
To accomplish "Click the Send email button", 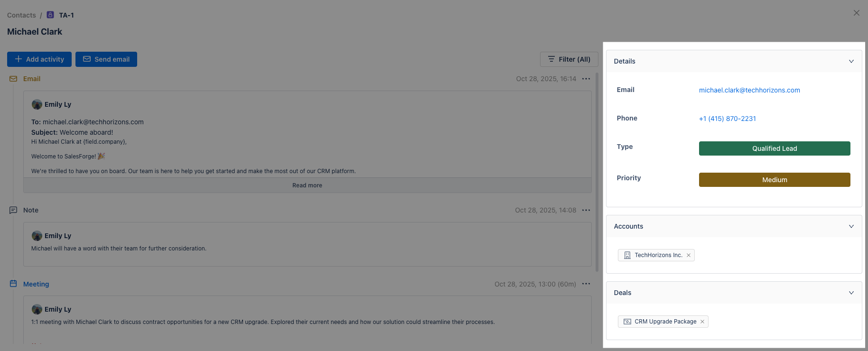I will (x=106, y=59).
